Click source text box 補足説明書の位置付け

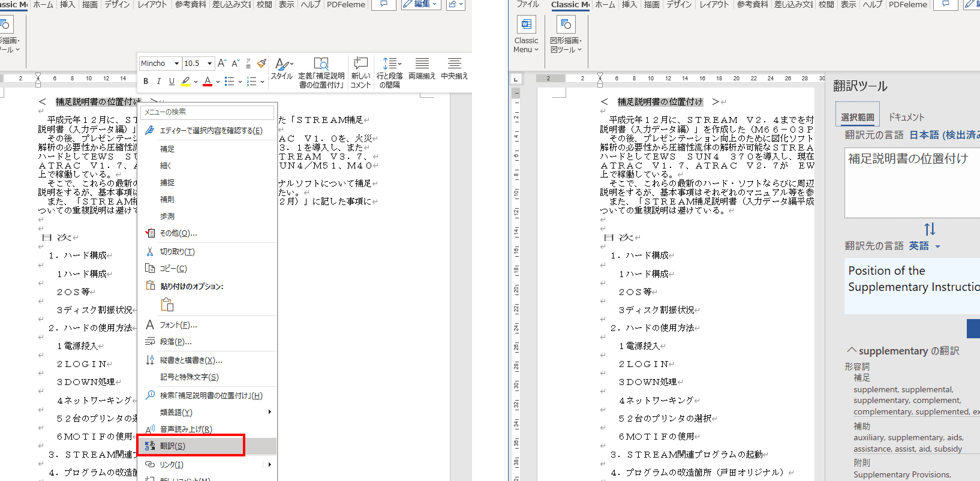[x=912, y=182]
